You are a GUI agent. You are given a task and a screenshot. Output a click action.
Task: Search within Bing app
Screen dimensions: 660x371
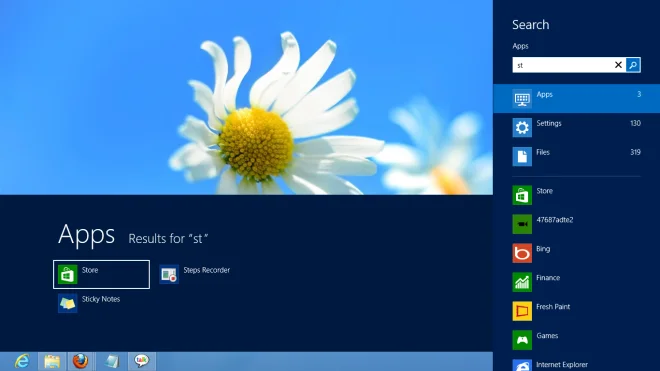click(x=576, y=253)
